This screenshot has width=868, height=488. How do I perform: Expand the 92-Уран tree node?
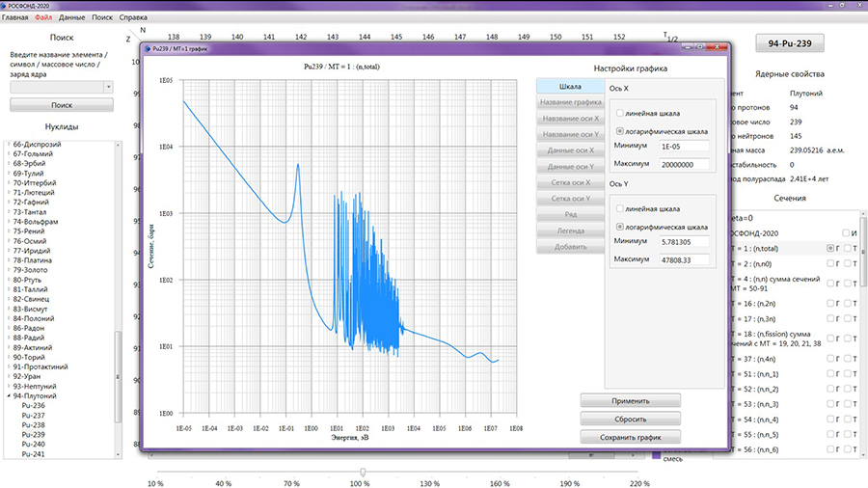point(9,376)
